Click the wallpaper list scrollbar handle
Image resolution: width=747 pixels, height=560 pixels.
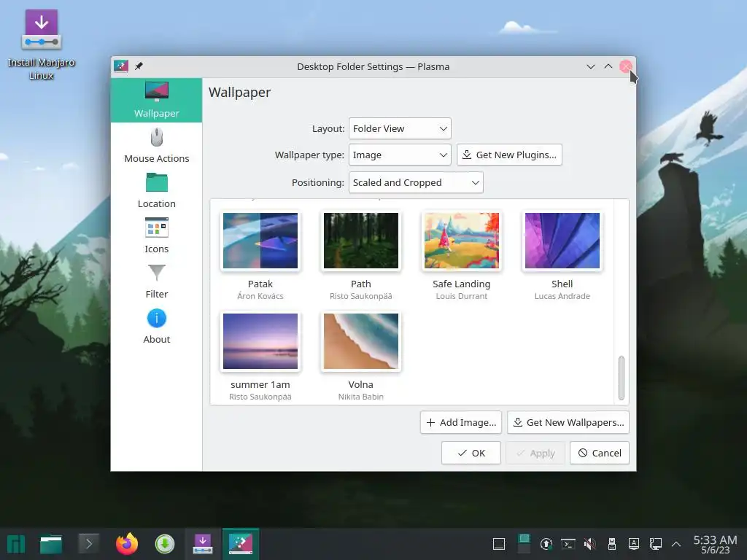tap(622, 378)
